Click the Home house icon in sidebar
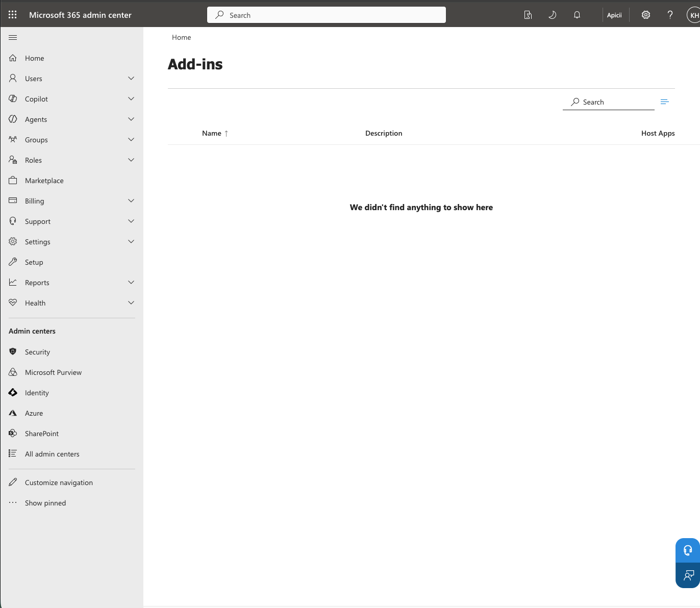700x608 pixels. [x=13, y=58]
